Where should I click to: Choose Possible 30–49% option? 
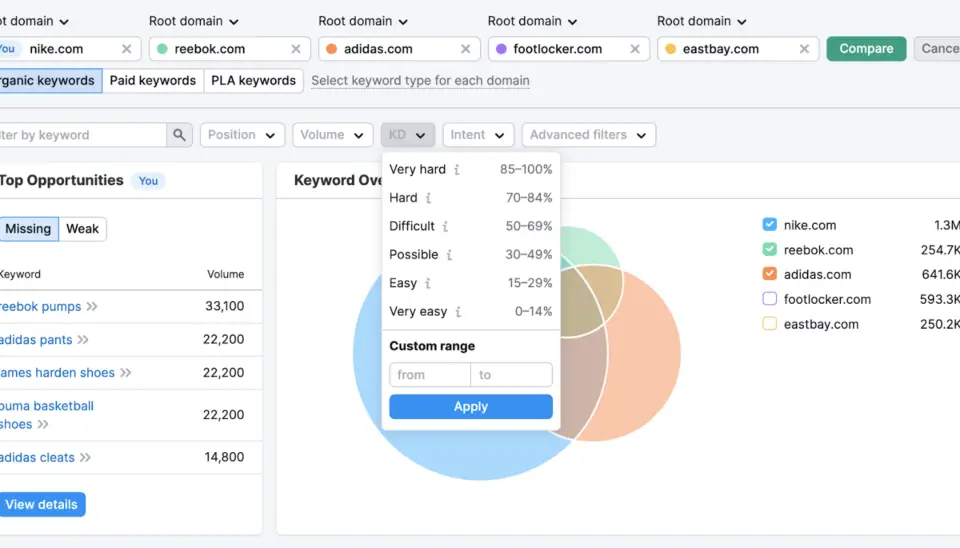click(x=471, y=255)
